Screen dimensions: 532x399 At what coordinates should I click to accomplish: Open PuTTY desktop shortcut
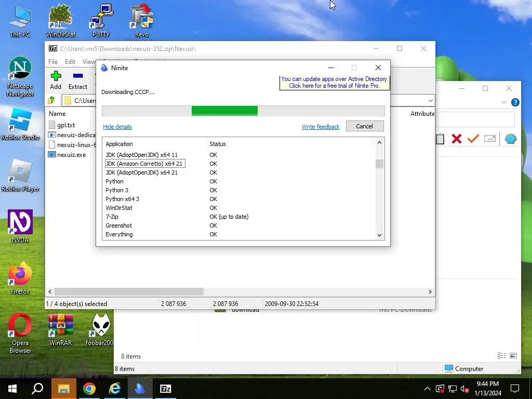[101, 21]
